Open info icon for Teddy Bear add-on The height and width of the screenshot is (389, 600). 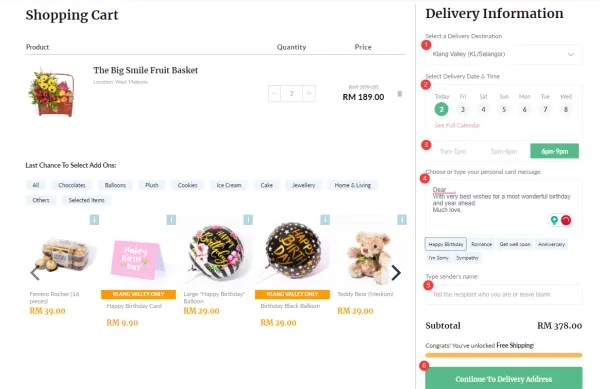pyautogui.click(x=402, y=220)
